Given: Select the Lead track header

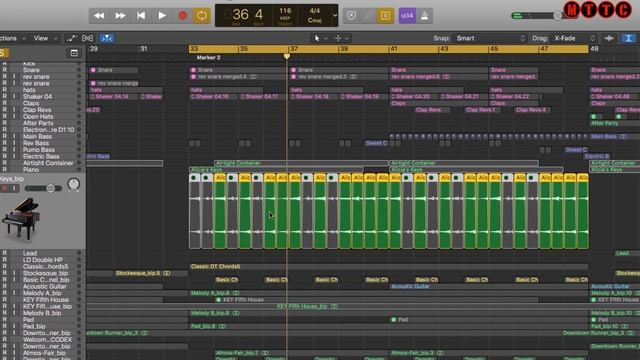Looking at the screenshot, I should point(30,253).
